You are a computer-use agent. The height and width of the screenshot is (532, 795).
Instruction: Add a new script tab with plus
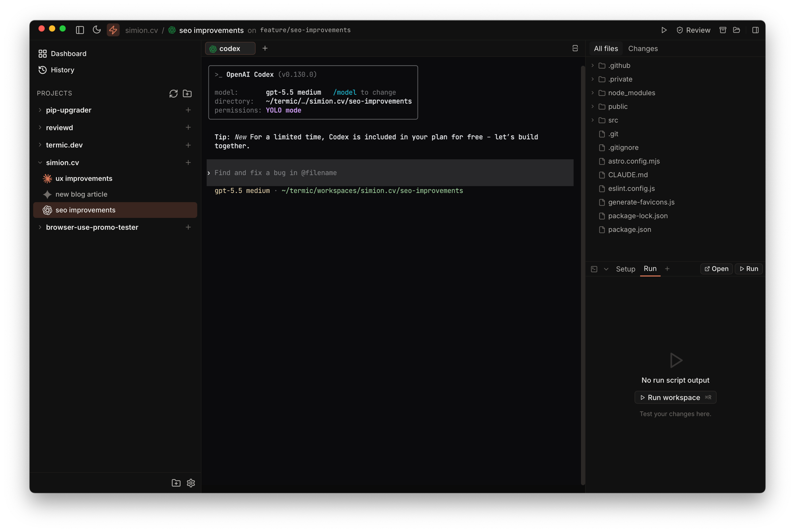pyautogui.click(x=667, y=269)
